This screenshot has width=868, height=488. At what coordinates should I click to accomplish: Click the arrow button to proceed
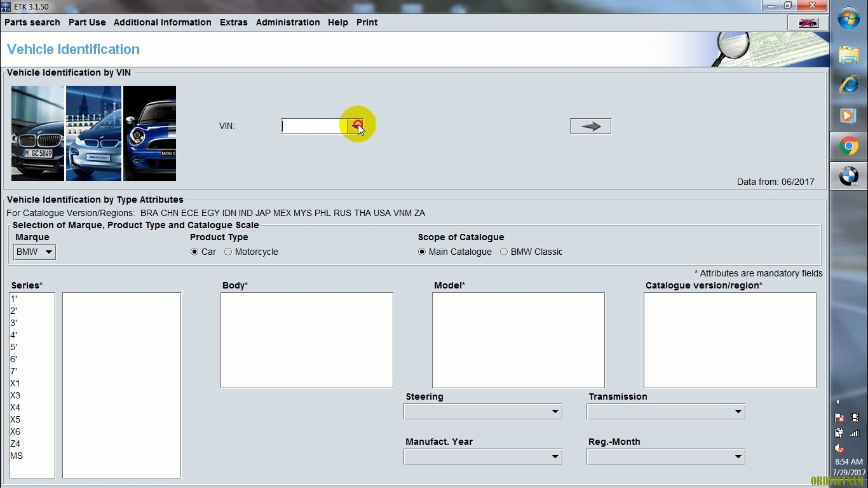[590, 126]
